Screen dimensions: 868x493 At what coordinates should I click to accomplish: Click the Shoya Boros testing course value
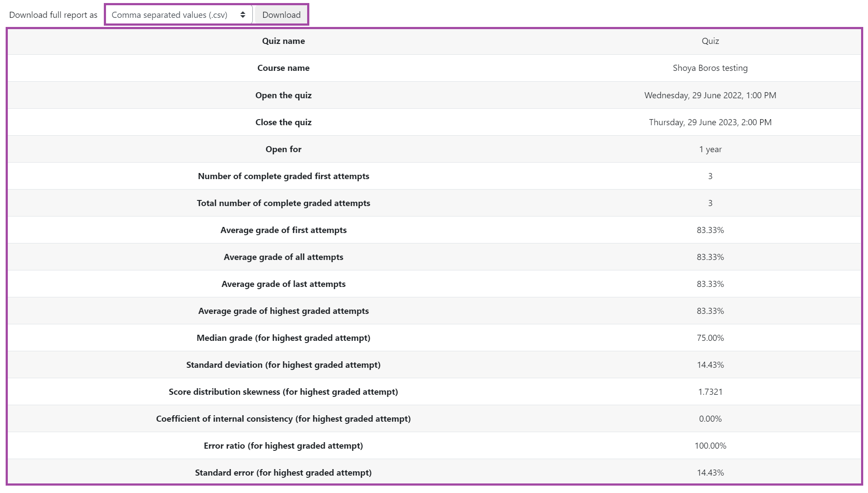[x=710, y=68]
